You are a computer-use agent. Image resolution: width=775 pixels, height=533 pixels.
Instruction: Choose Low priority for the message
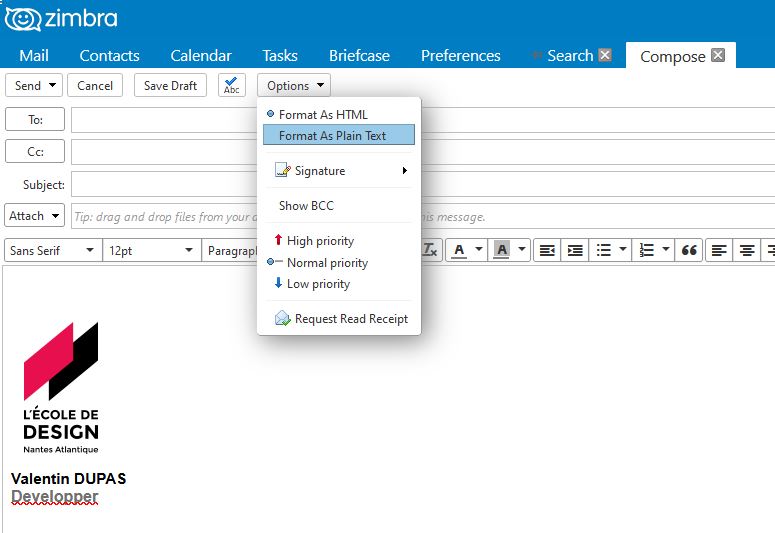318,284
